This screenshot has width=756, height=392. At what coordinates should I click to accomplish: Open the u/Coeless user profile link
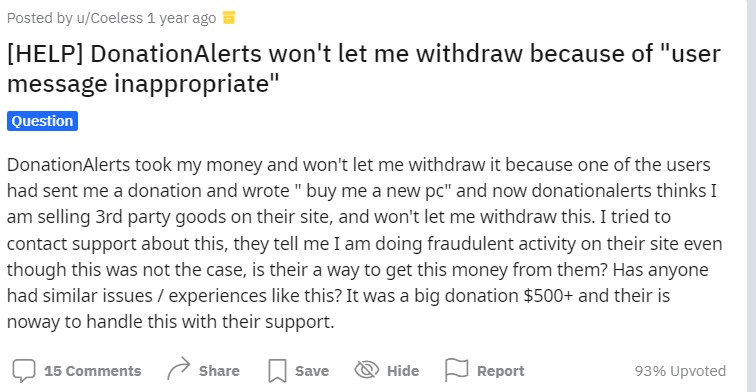coord(110,18)
